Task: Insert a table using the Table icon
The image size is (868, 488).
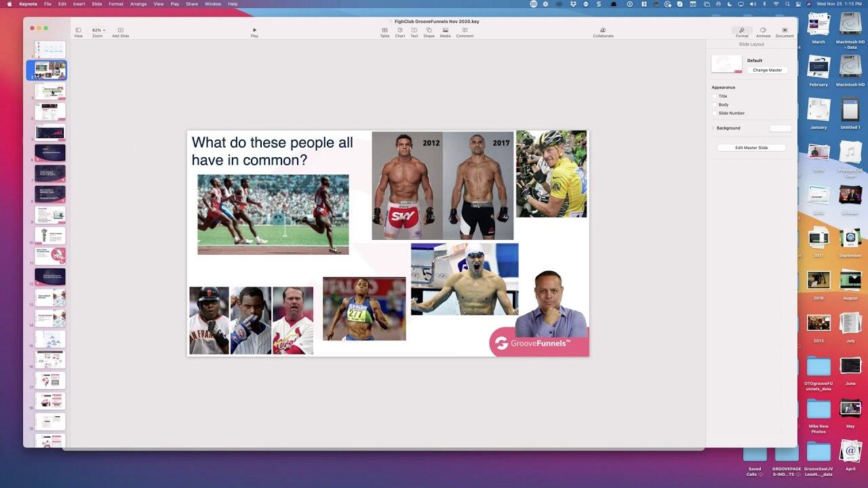Action: (384, 30)
